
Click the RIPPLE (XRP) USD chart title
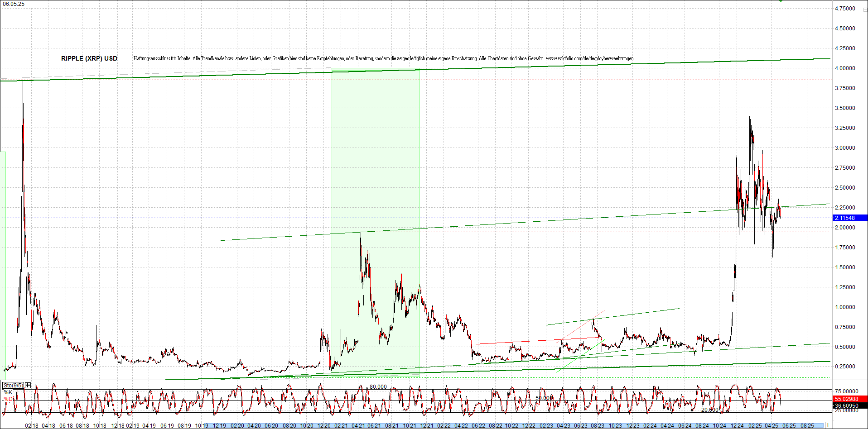tap(88, 58)
